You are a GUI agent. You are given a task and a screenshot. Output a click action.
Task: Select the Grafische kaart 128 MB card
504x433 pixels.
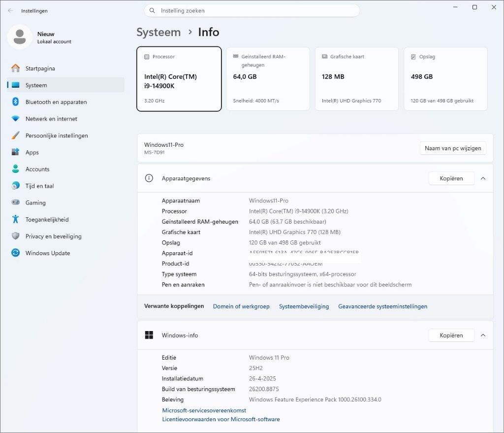[357, 79]
